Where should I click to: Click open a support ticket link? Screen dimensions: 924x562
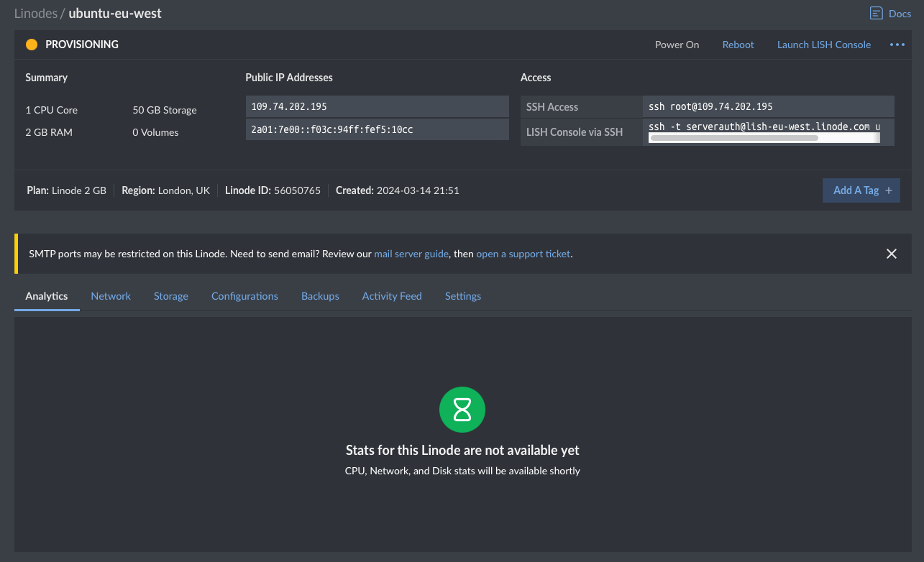[523, 254]
